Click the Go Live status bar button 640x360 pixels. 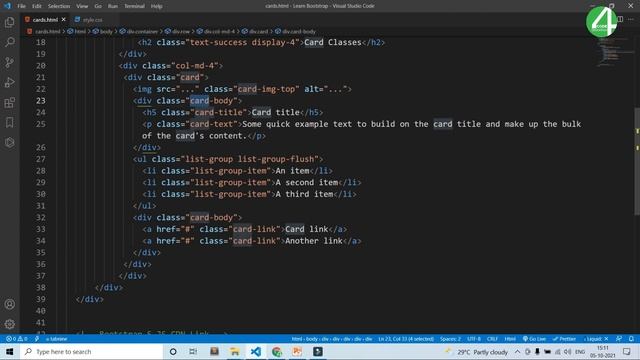click(534, 339)
